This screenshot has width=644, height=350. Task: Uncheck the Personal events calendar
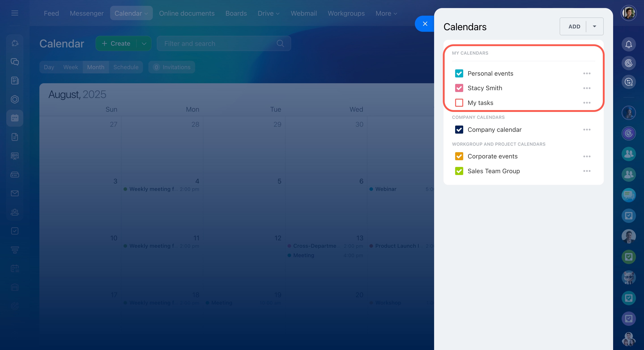pos(459,73)
